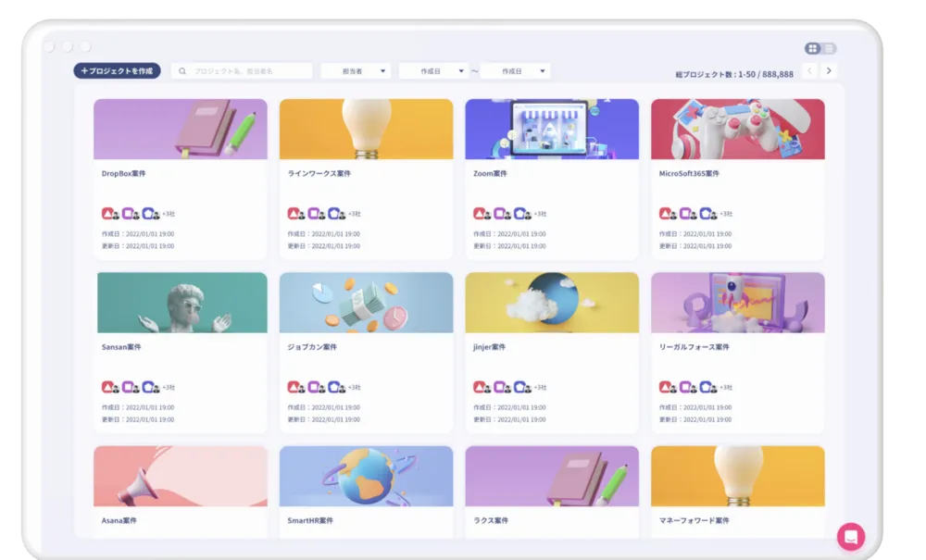Click red triangle company icon on MicroSoft365案件

tap(666, 213)
